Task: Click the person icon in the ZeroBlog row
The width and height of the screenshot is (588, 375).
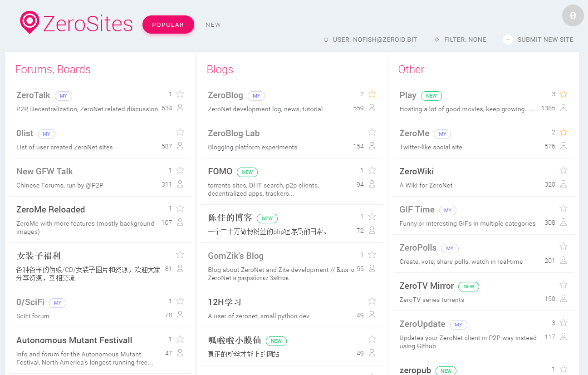Action: click(372, 108)
